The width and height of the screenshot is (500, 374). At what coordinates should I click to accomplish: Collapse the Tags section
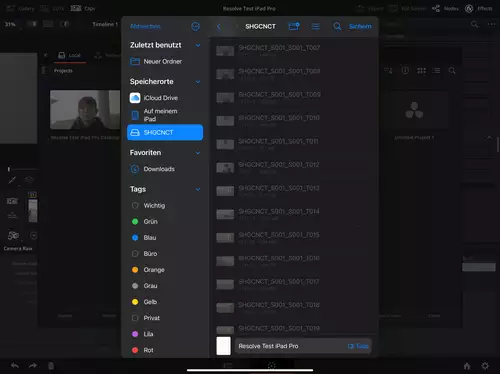(x=198, y=189)
